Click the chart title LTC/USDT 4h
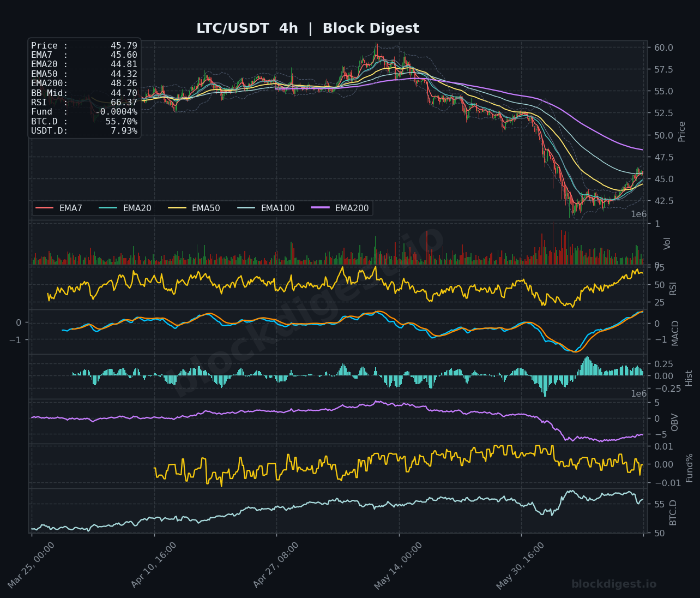Viewport: 700px width, 598px height. click(x=247, y=28)
